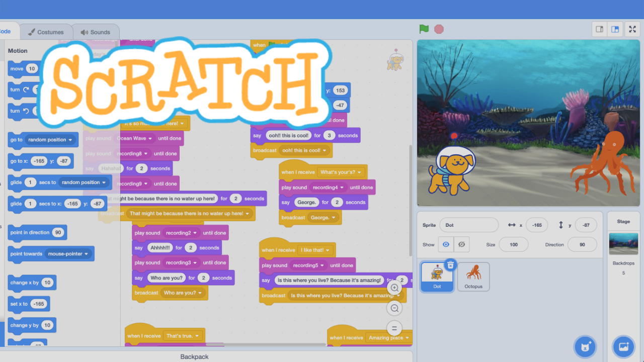This screenshot has height=362, width=644.
Task: Click the workspace vertical scrollbar
Action: coord(410,200)
